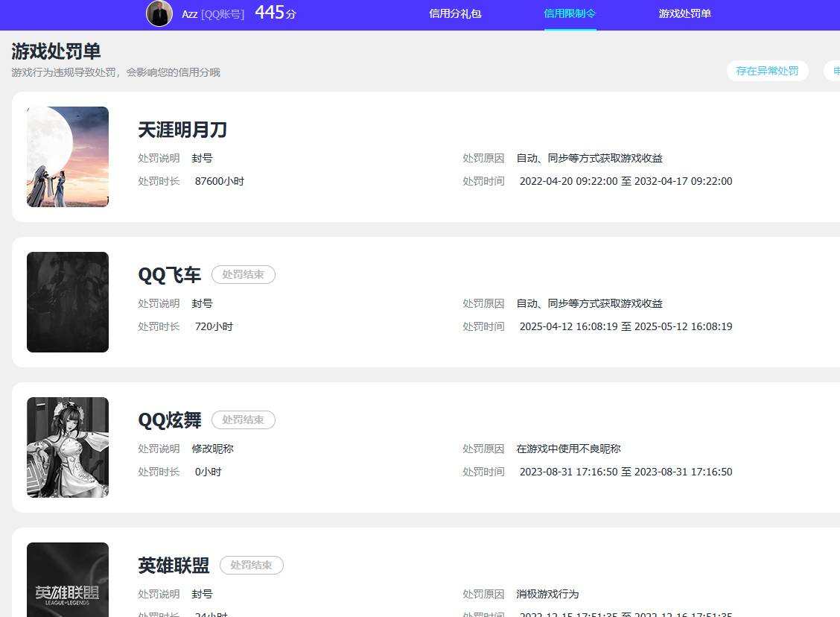840x617 pixels.
Task: Click the 处罚结束 badge beside 英雄联盟
Action: [251, 565]
